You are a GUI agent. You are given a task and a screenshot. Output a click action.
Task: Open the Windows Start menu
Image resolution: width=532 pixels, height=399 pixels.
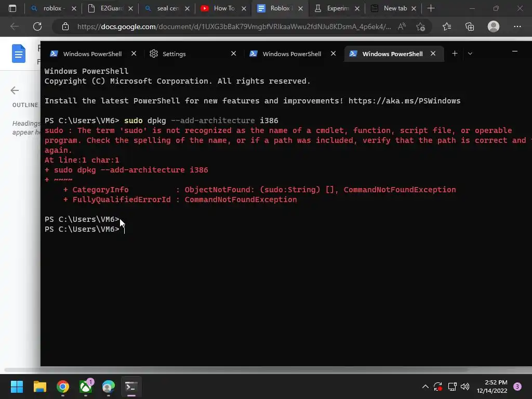[x=17, y=387]
